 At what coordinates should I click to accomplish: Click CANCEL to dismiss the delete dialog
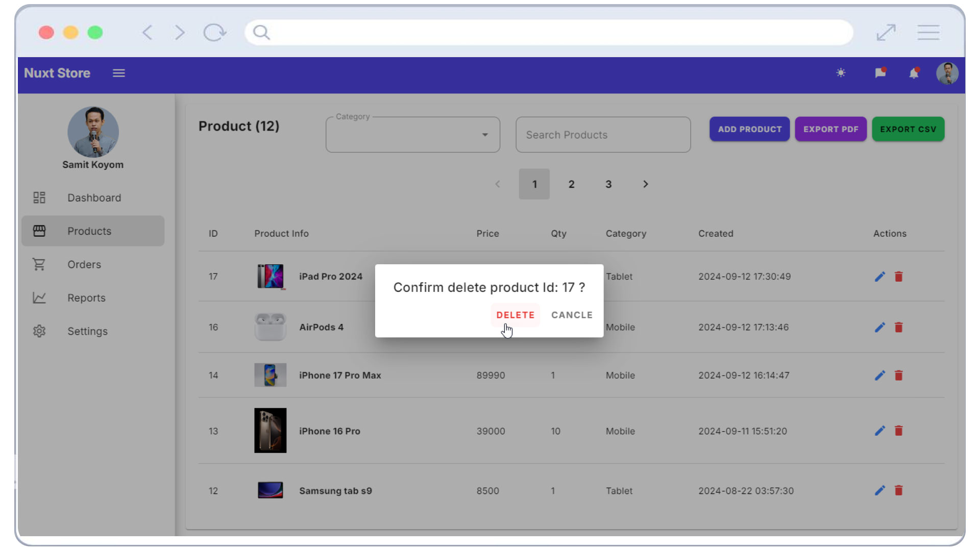572,315
